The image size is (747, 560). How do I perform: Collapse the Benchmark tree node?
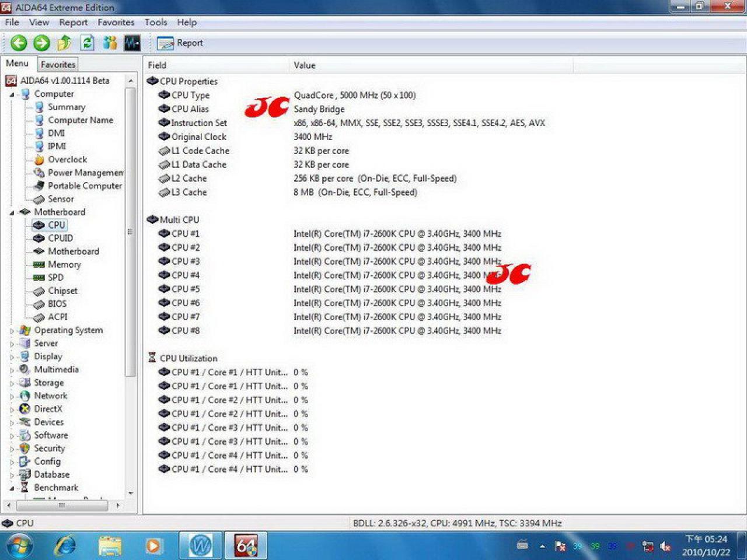[x=12, y=488]
